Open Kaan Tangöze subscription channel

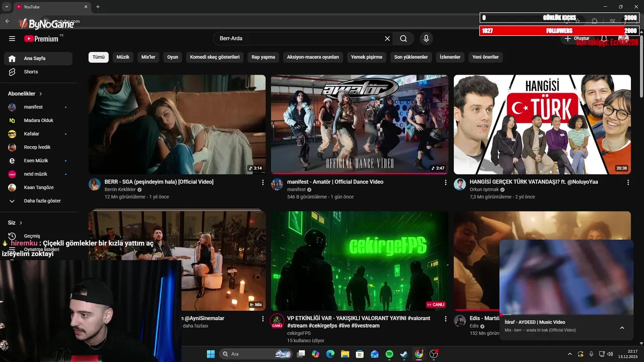pyautogui.click(x=38, y=187)
